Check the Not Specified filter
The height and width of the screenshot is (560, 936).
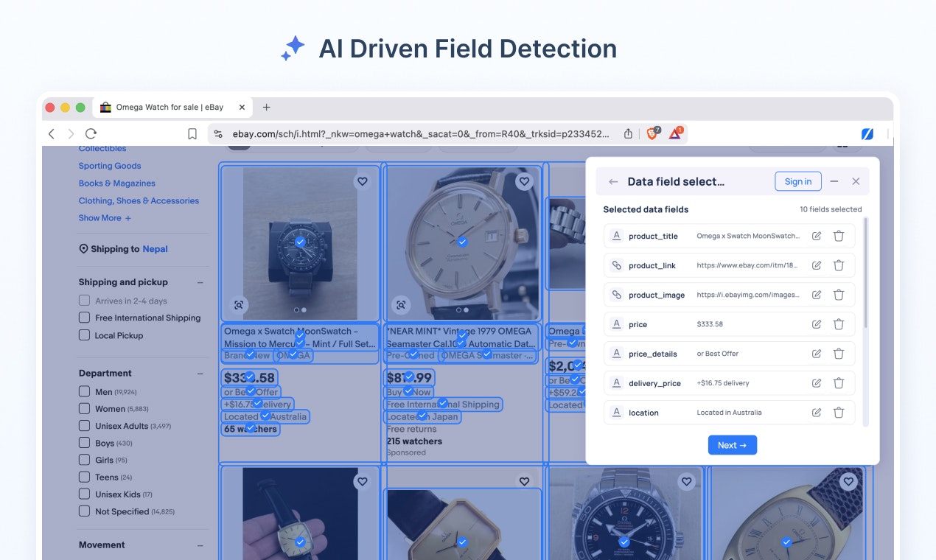(85, 511)
